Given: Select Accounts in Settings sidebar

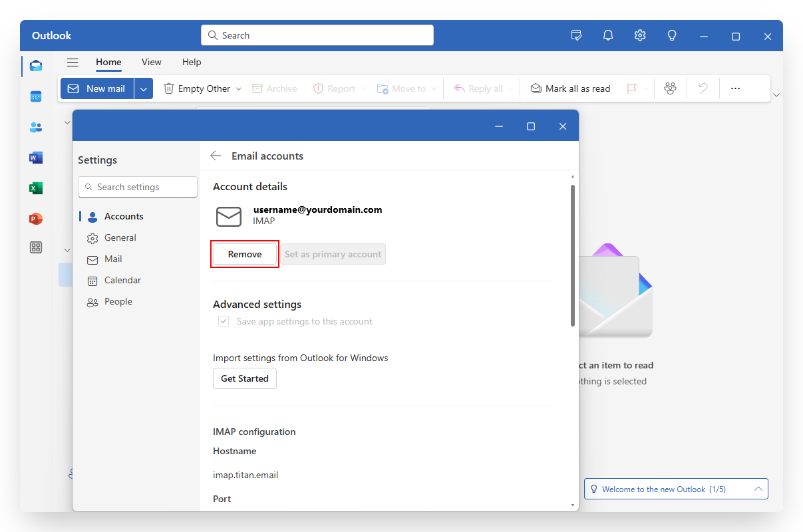Looking at the screenshot, I should point(138,216).
